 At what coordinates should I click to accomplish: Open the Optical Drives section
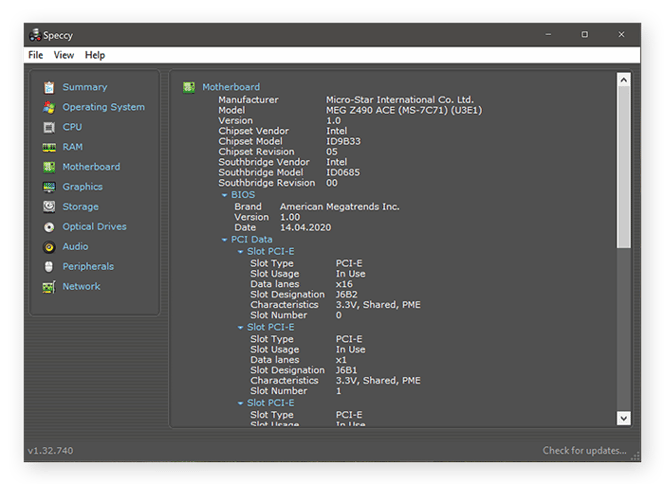point(94,227)
